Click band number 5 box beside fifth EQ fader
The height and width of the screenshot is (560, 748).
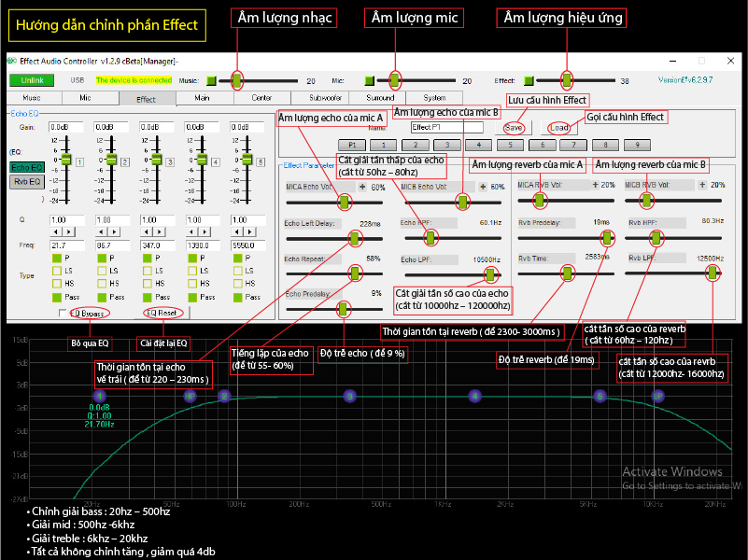point(261,162)
